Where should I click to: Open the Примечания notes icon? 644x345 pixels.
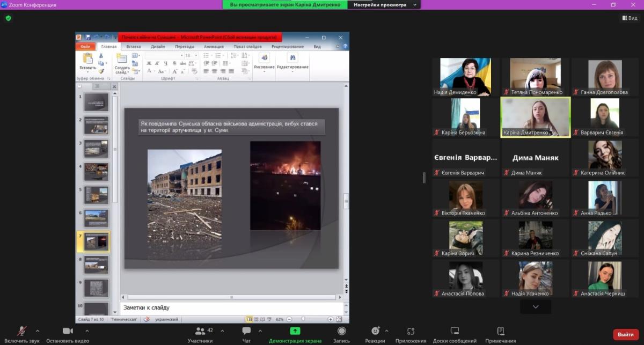pyautogui.click(x=500, y=332)
